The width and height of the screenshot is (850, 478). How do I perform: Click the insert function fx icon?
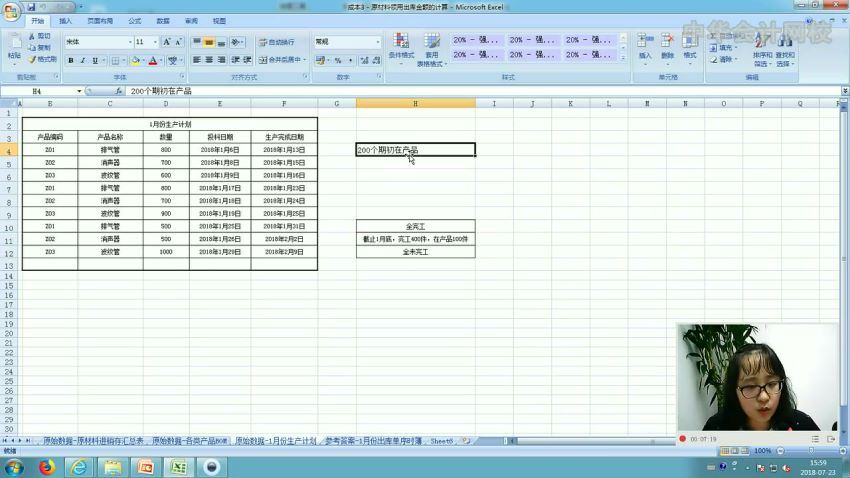coord(119,91)
